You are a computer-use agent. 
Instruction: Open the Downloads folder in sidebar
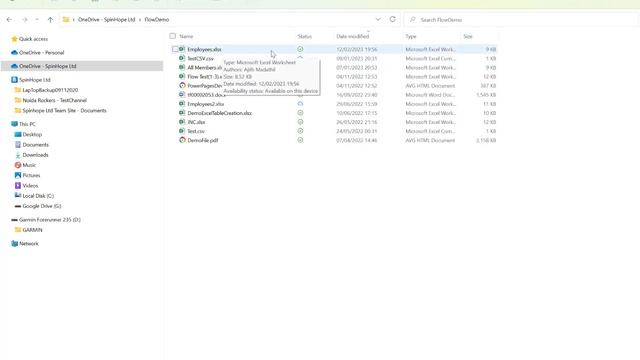tap(36, 155)
